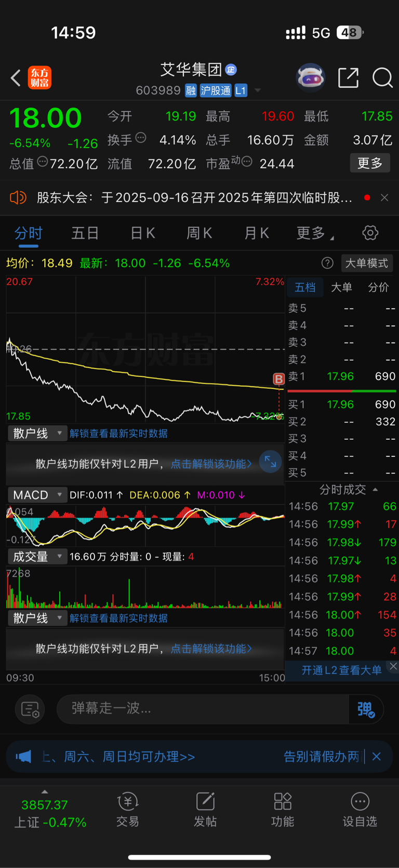Open info icon next to 市盈
The width and height of the screenshot is (399, 868).
247,162
